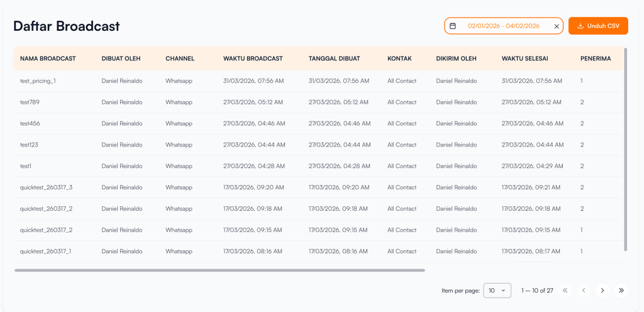644x312 pixels.
Task: Jump to first page double arrow
Action: pos(565,291)
